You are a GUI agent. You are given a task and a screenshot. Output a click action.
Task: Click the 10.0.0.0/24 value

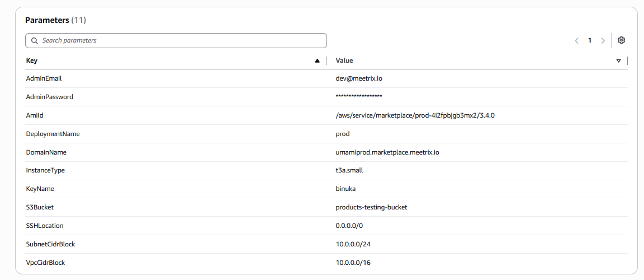pyautogui.click(x=353, y=244)
